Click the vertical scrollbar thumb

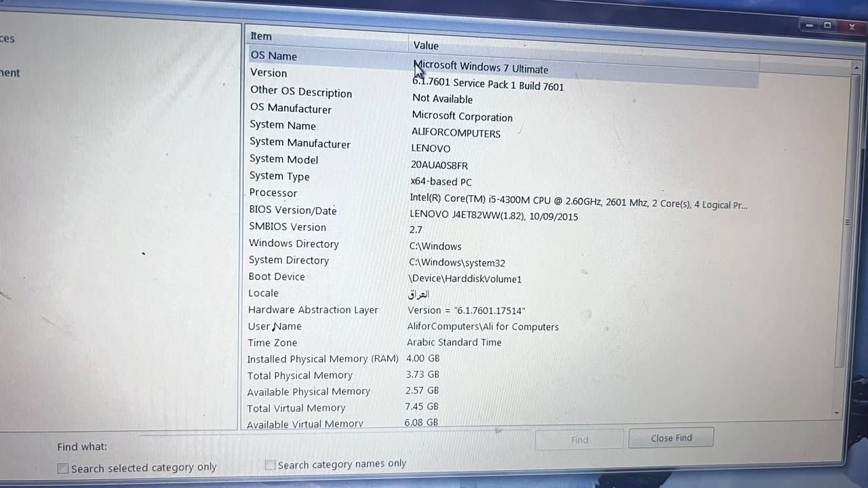click(x=846, y=222)
